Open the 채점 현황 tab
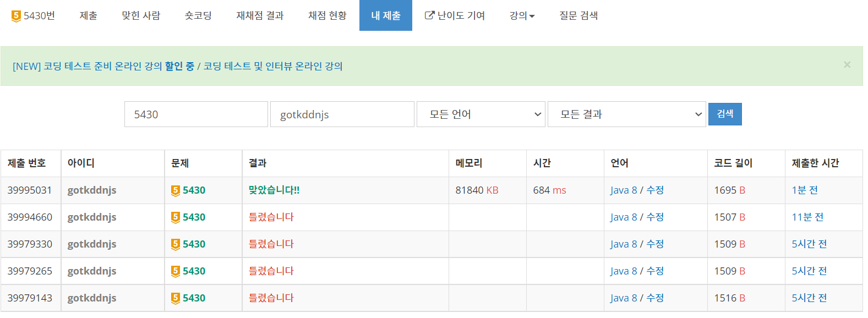 327,15
